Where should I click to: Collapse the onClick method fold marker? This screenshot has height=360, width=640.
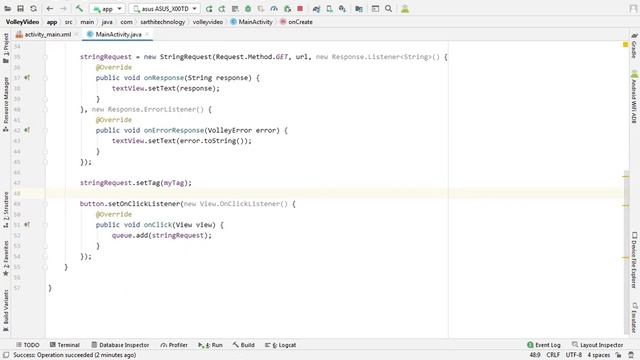click(45, 225)
